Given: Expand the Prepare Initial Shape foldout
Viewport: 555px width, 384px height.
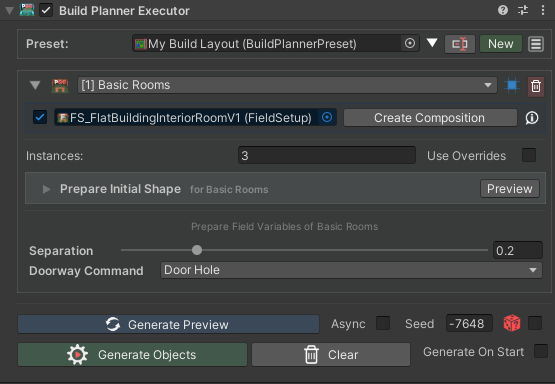Looking at the screenshot, I should pyautogui.click(x=46, y=189).
